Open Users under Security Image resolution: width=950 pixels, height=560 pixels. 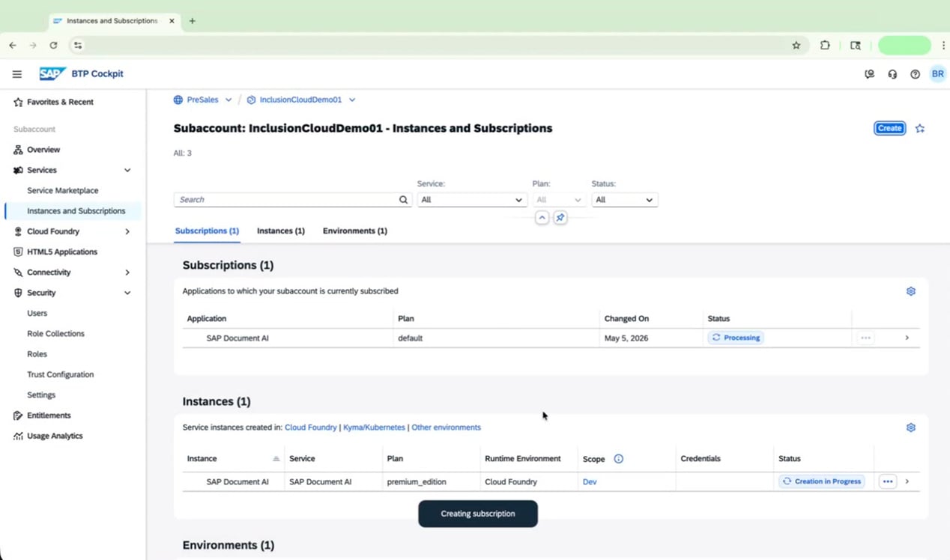37,314
